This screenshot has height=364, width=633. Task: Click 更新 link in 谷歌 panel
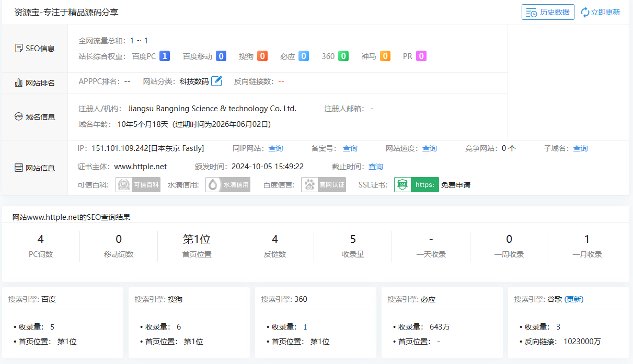click(574, 299)
